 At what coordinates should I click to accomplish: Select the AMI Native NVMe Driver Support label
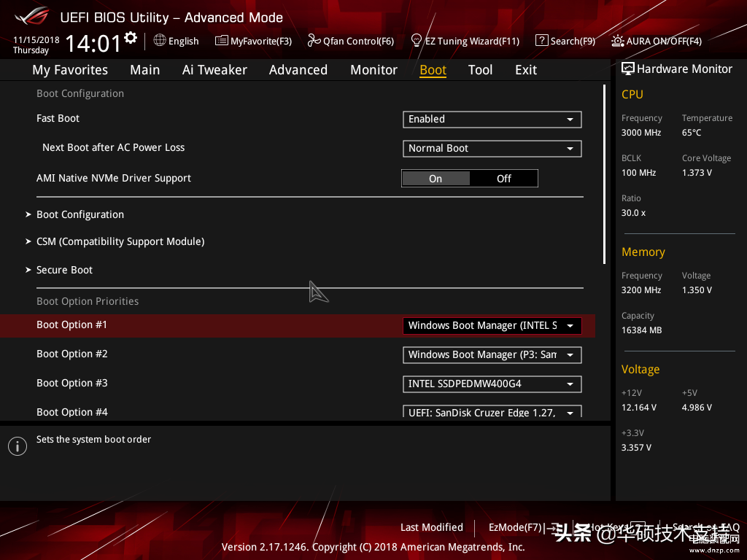tap(113, 178)
